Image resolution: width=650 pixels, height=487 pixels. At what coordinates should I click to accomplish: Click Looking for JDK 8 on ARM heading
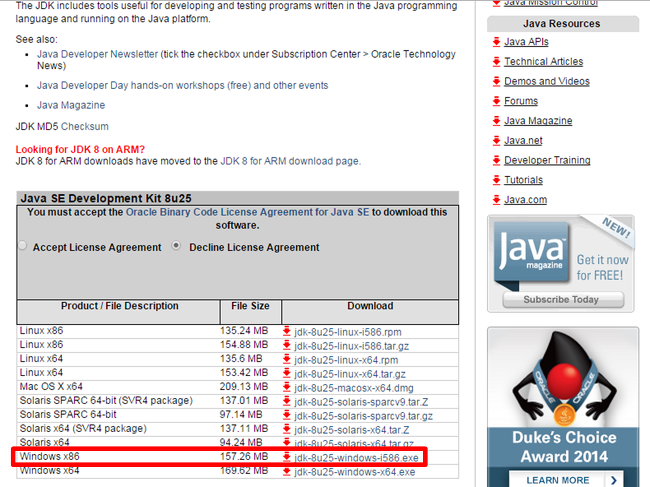tap(80, 150)
